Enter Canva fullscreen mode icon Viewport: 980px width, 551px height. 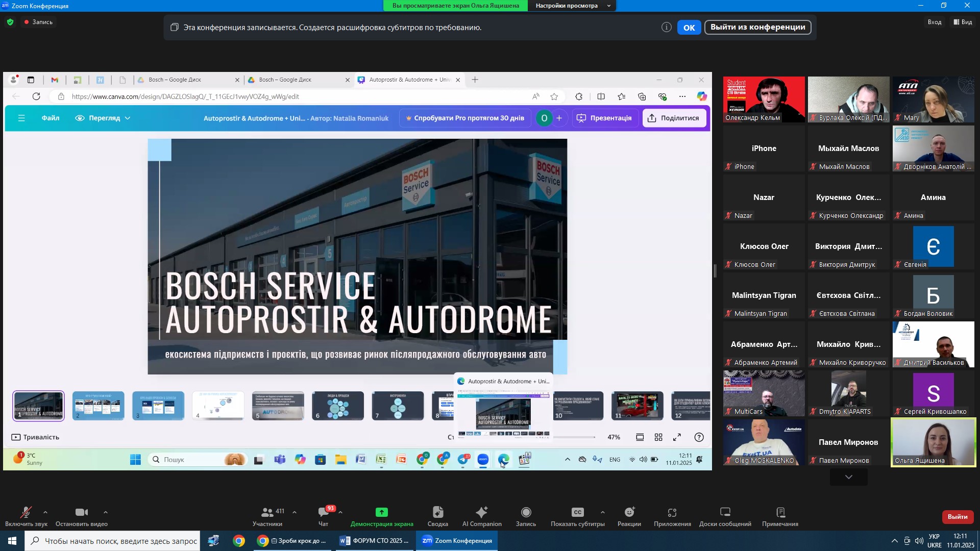[x=677, y=437]
